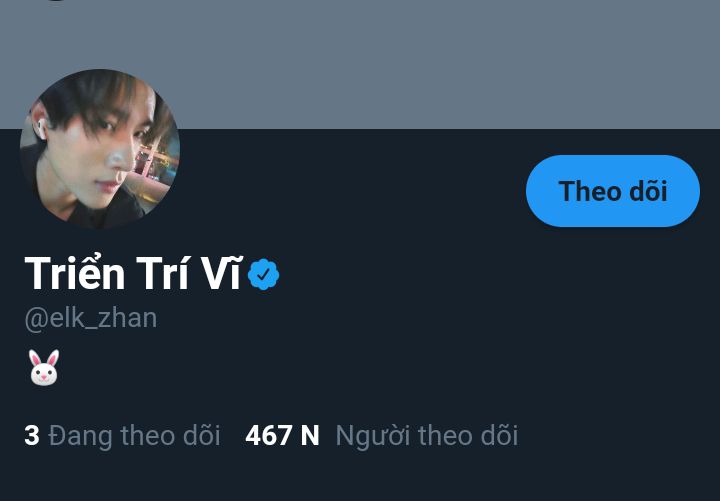Click the word Vĩ in the name

(x=220, y=274)
